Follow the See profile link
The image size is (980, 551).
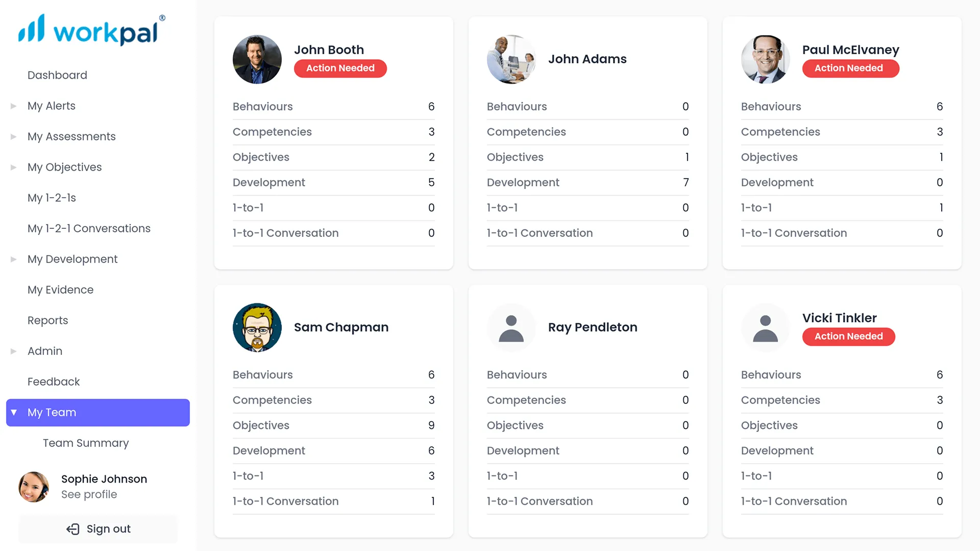click(x=89, y=494)
